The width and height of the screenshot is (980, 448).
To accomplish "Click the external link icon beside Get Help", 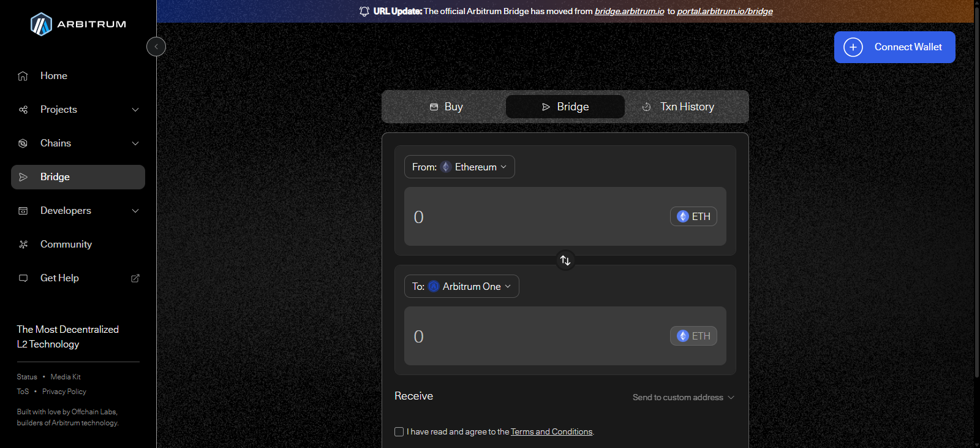I will 135,278.
